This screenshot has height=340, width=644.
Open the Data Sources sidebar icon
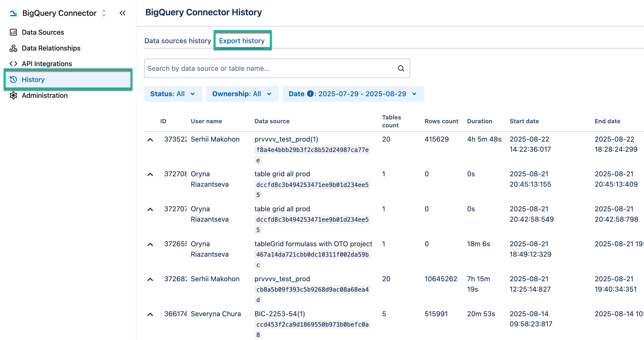click(x=13, y=32)
